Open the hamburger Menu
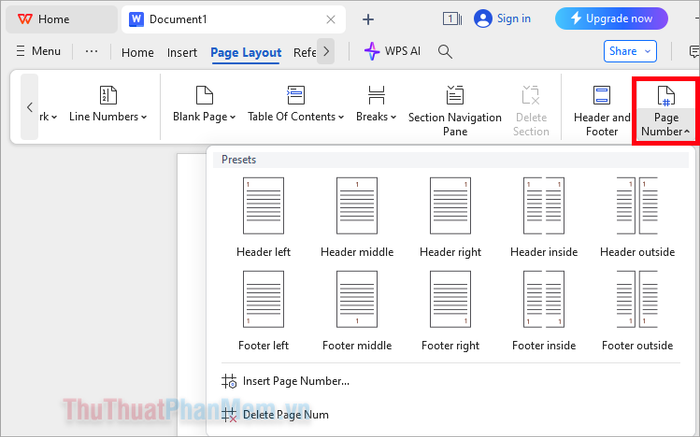 (x=38, y=51)
